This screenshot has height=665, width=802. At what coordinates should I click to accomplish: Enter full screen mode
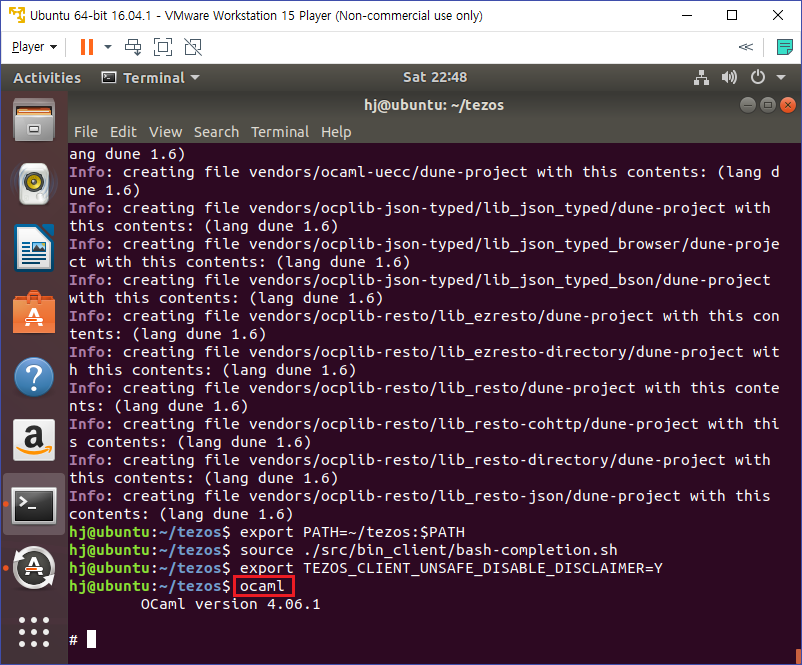163,47
